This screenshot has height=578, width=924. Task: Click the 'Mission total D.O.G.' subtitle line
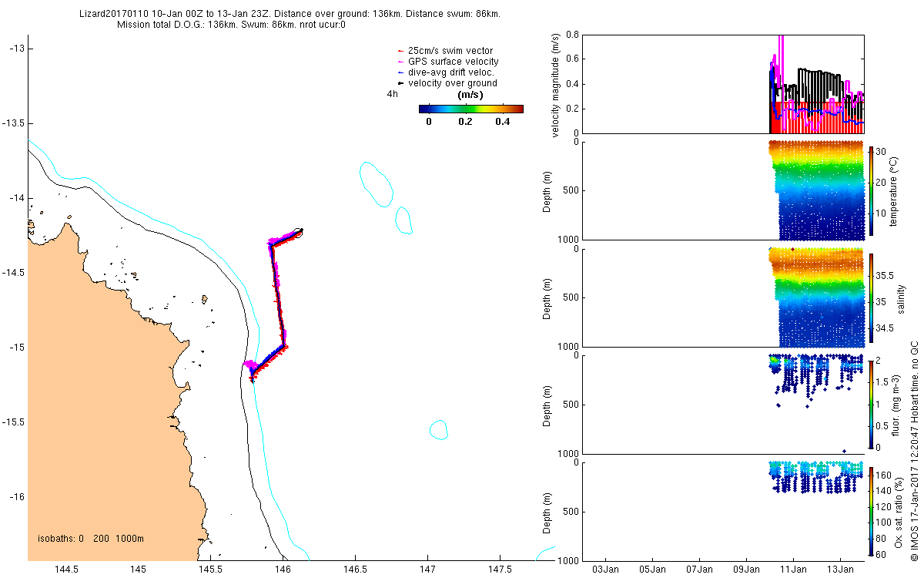(231, 25)
